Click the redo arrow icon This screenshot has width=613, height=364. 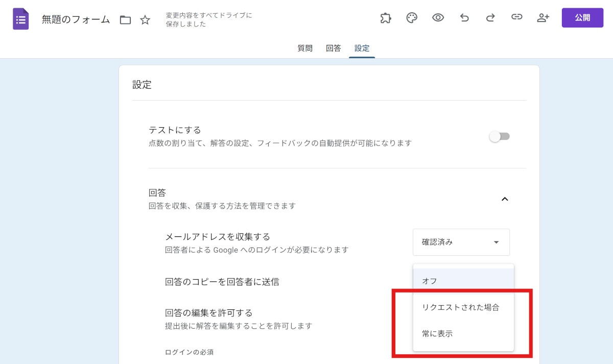(x=490, y=17)
